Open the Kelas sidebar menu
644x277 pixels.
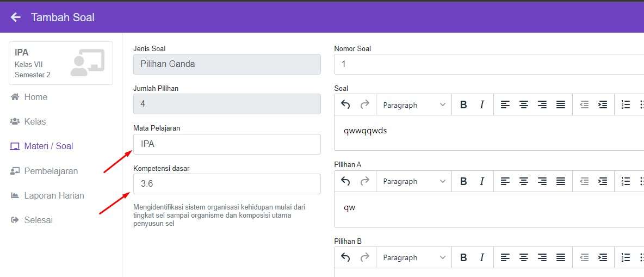tap(35, 121)
